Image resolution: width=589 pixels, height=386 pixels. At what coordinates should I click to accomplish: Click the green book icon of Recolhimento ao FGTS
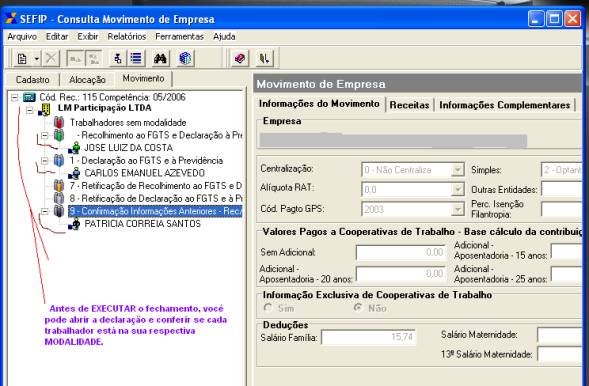59,135
